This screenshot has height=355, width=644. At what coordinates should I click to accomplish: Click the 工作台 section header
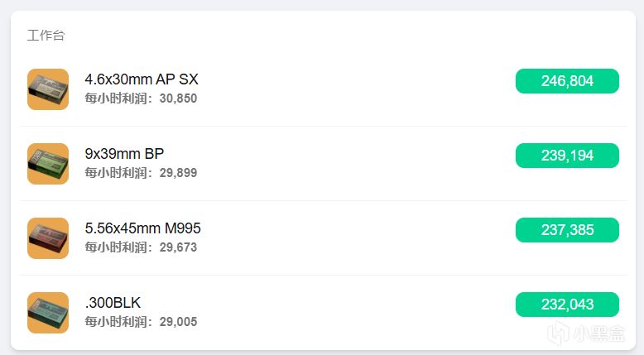(x=46, y=36)
